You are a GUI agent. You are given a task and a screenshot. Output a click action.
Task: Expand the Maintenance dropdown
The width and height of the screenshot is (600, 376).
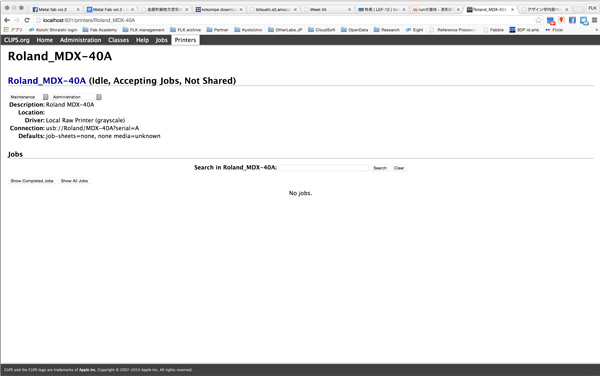click(29, 97)
